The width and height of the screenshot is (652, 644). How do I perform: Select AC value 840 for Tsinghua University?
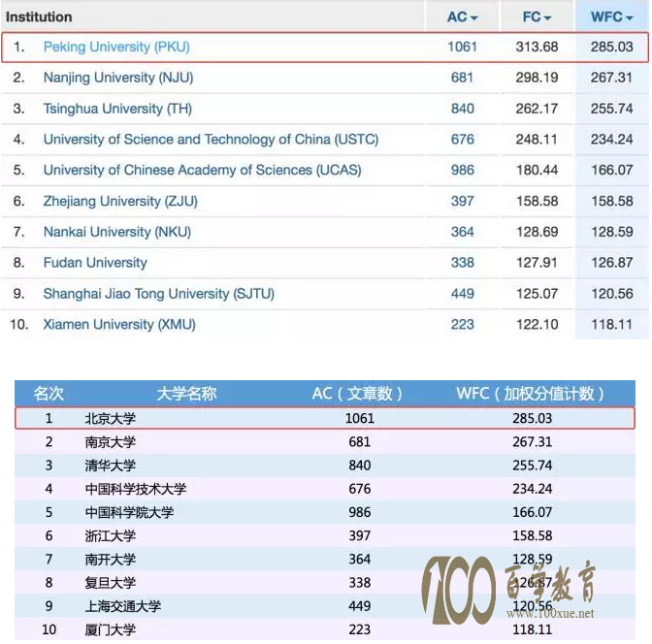463,109
